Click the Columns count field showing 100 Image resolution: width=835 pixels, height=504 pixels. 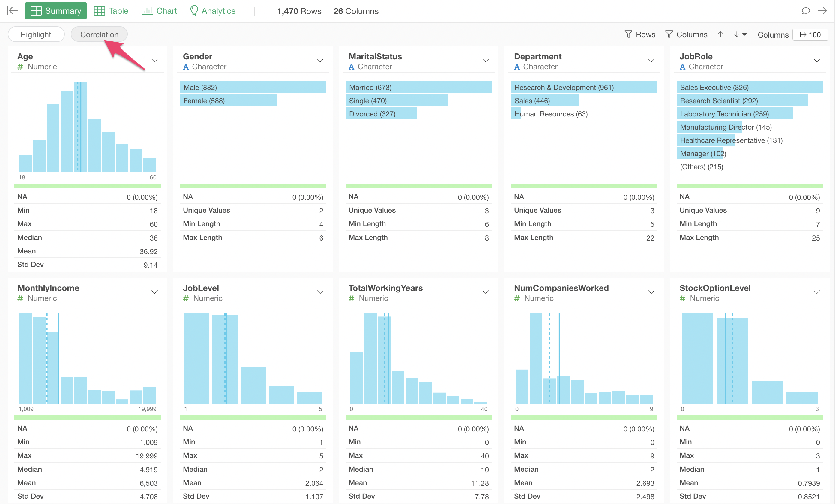tap(810, 34)
